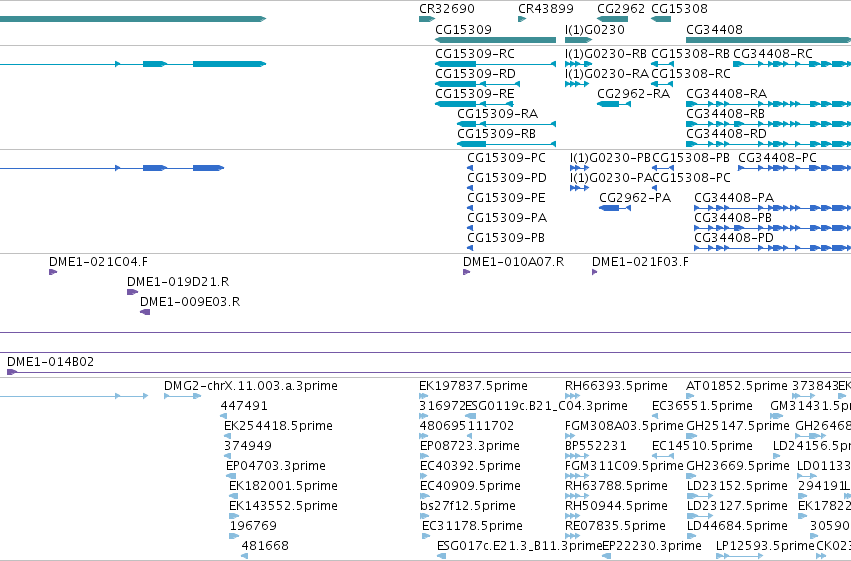The height and width of the screenshot is (561, 851).
Task: Select the DME1-019D21.R feature
Action: (132, 292)
